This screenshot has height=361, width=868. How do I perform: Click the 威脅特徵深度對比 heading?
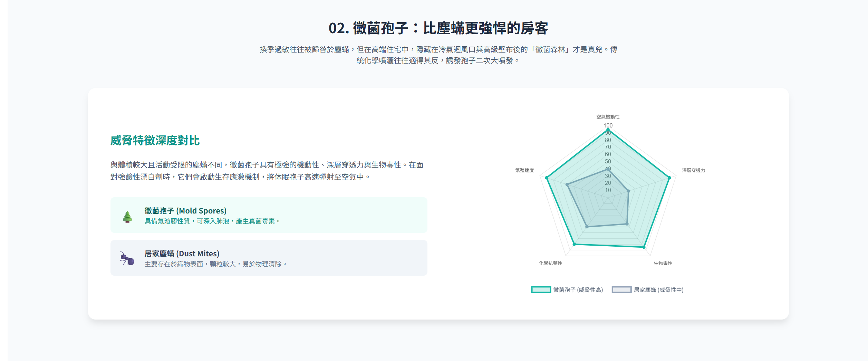click(x=155, y=141)
